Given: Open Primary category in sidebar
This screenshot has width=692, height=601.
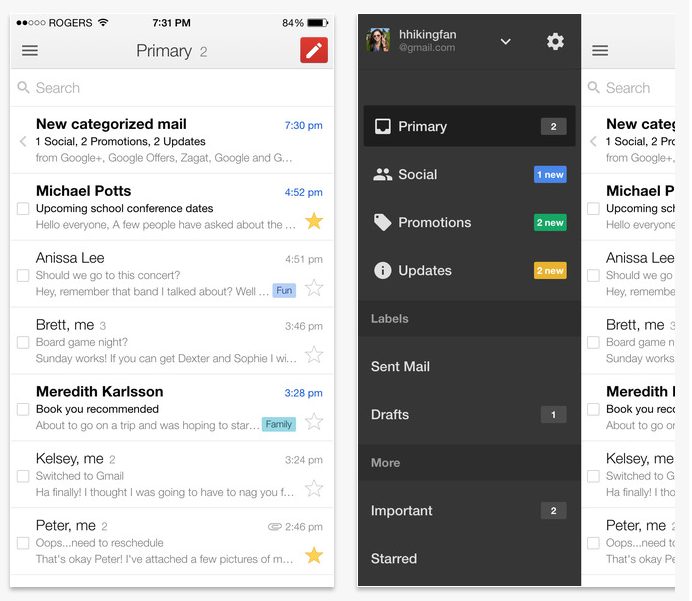Looking at the screenshot, I should [x=469, y=126].
